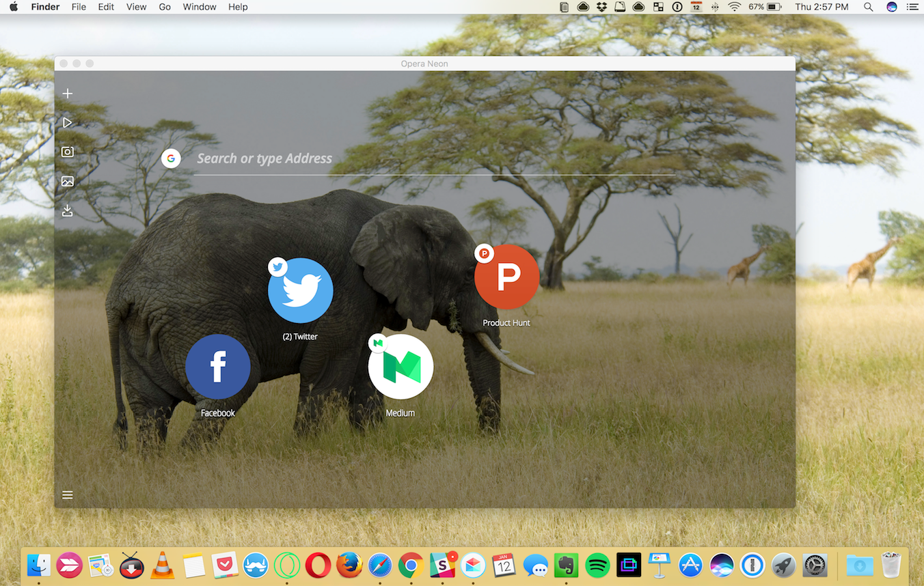924x586 pixels.
Task: Open Airmail from the Dock
Action: tap(473, 565)
